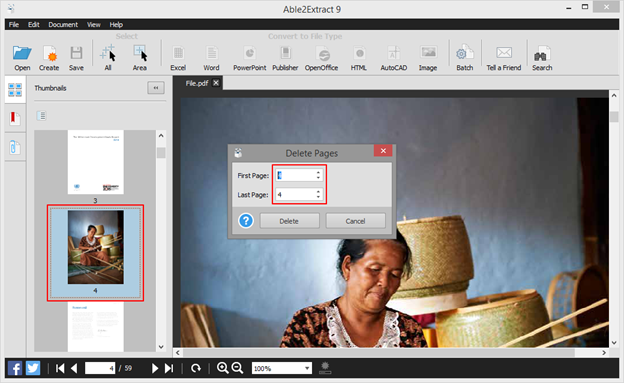Viewport: 624px width, 383px height.
Task: Share on Twitter icon
Action: click(x=33, y=368)
